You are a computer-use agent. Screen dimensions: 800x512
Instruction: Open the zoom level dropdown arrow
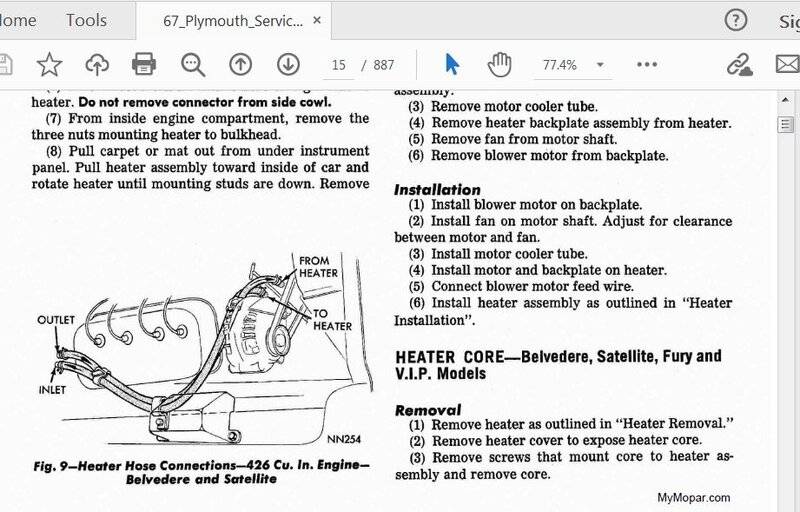(x=600, y=65)
